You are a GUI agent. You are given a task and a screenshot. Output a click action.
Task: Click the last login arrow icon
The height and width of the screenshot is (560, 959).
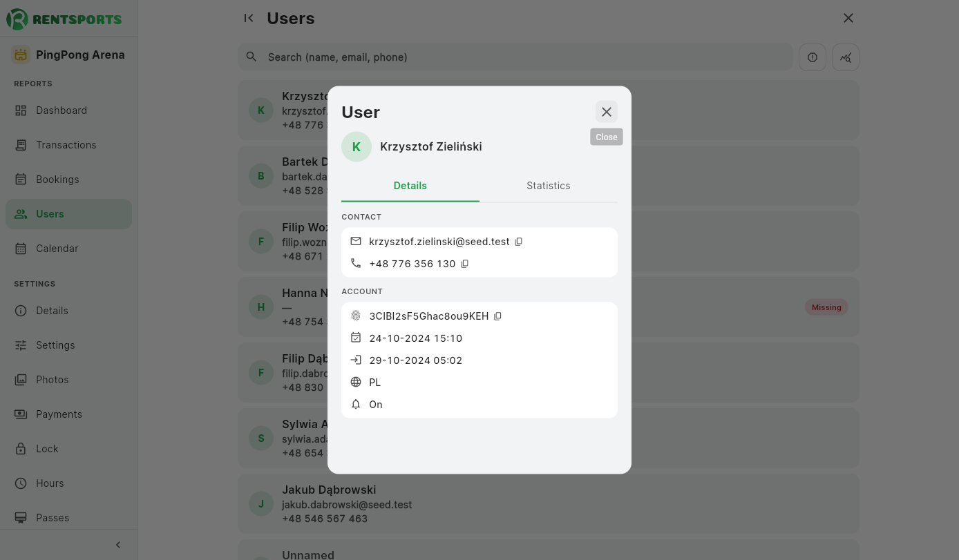click(356, 360)
